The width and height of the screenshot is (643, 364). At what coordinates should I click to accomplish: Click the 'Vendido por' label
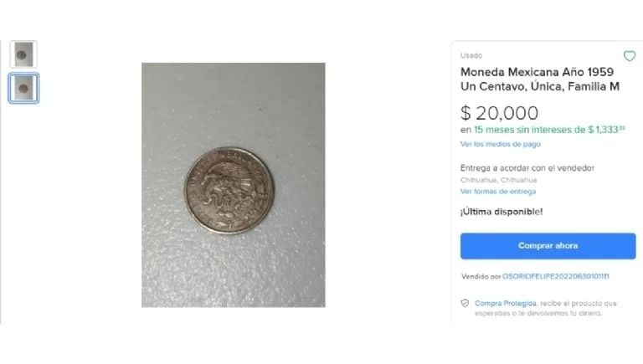coord(481,276)
